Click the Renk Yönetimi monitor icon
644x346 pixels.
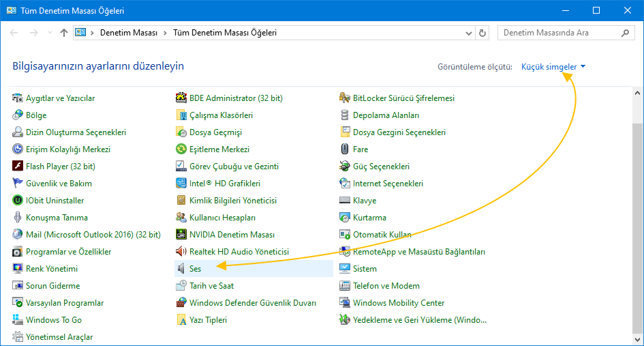coord(17,269)
